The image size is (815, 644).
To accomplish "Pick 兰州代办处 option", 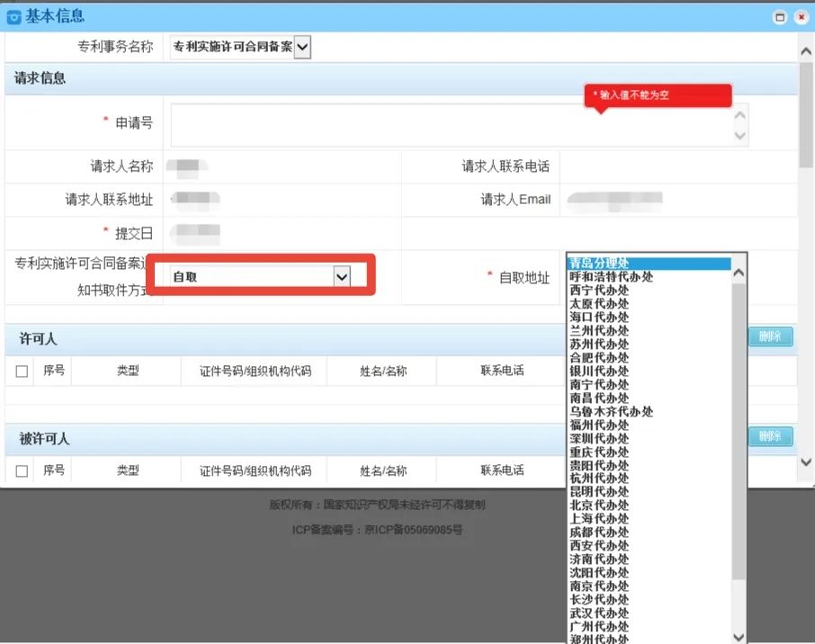I will [649, 331].
